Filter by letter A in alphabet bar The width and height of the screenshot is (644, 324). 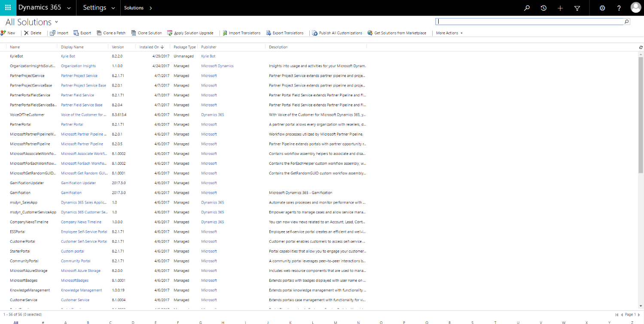click(65, 322)
